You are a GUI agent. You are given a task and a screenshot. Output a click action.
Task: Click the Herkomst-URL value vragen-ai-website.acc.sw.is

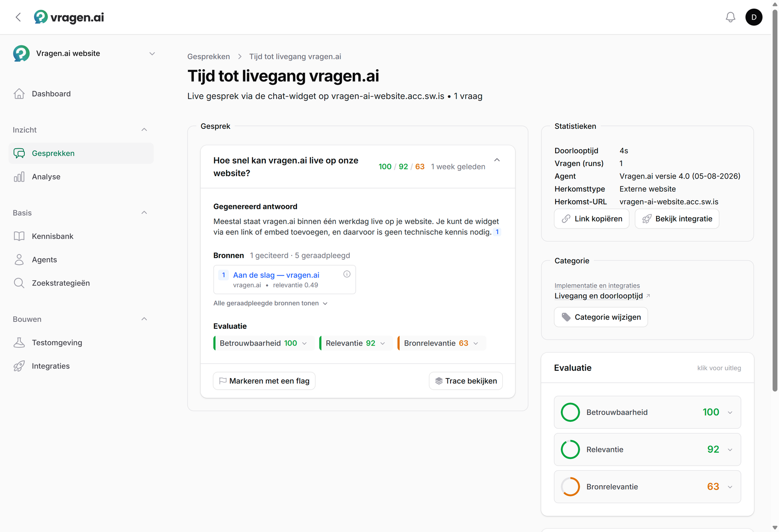pos(669,202)
